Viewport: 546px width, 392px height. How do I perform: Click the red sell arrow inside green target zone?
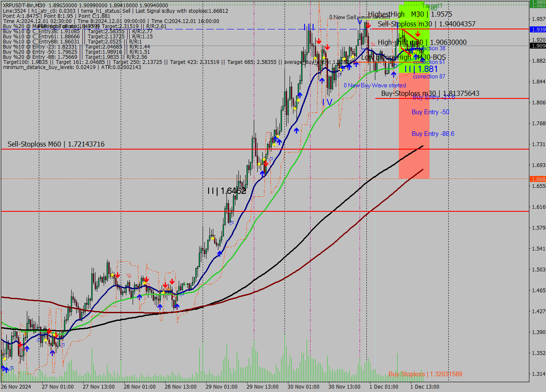click(x=418, y=33)
